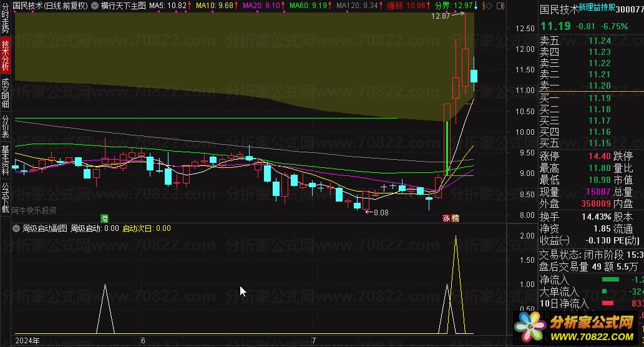Click the 买一 price 11.19
This screenshot has height=347, width=644.
600,98
